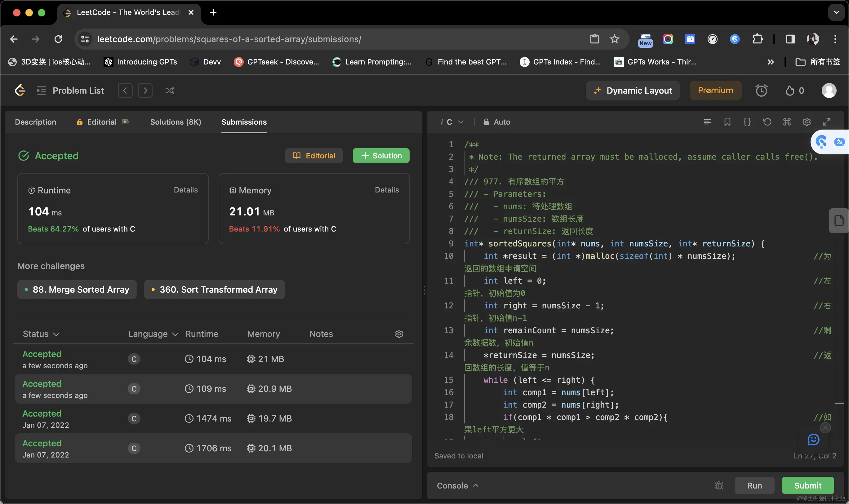Expand editor to fullscreen
849x504 pixels.
(x=826, y=122)
